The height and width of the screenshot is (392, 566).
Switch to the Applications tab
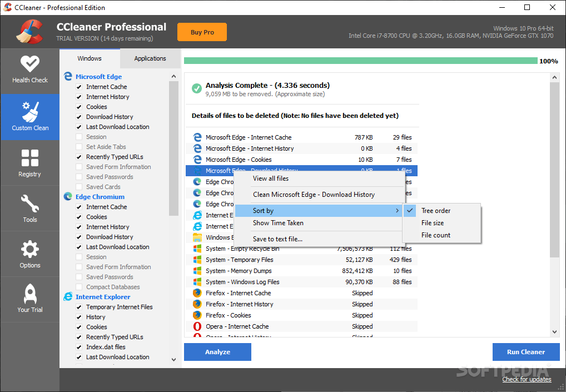click(150, 58)
